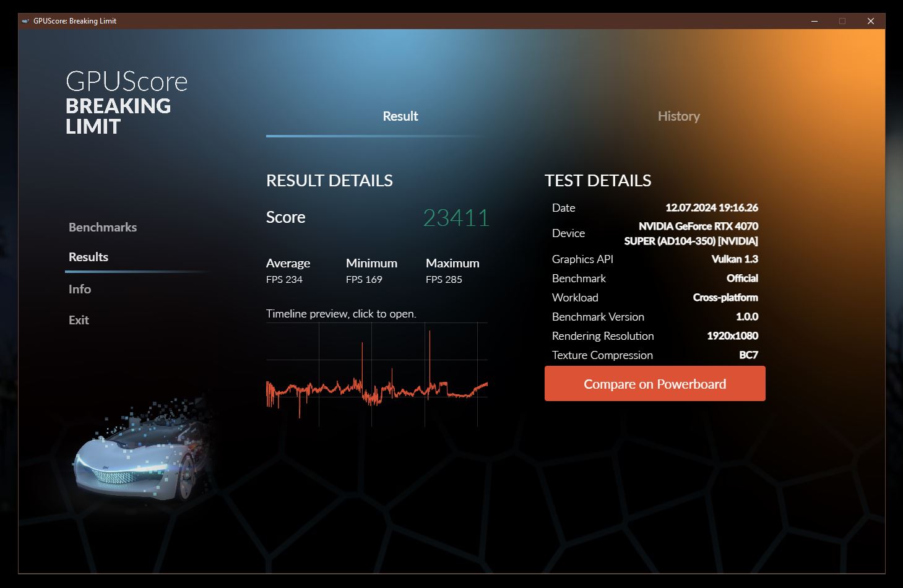Click the Cross-platform workload value
903x588 pixels.
point(725,297)
